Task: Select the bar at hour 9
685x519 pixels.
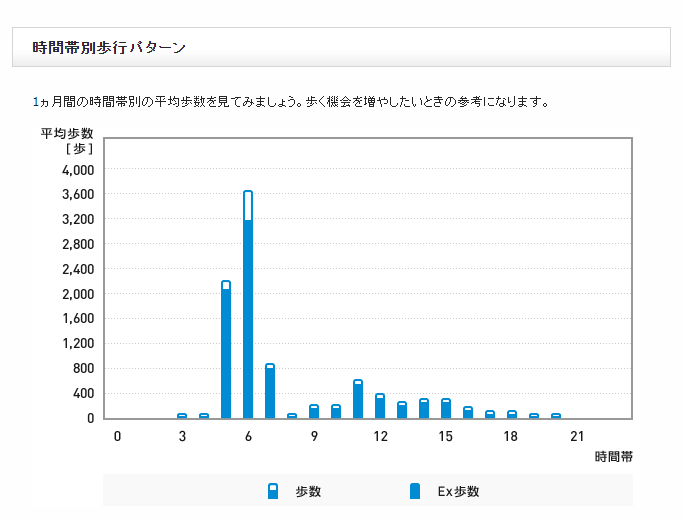Action: point(314,412)
